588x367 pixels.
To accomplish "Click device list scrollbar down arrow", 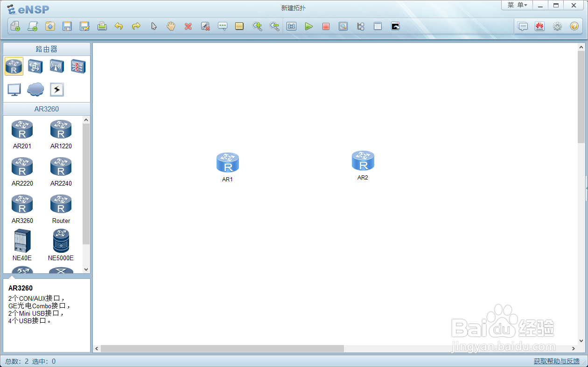I will (x=86, y=270).
